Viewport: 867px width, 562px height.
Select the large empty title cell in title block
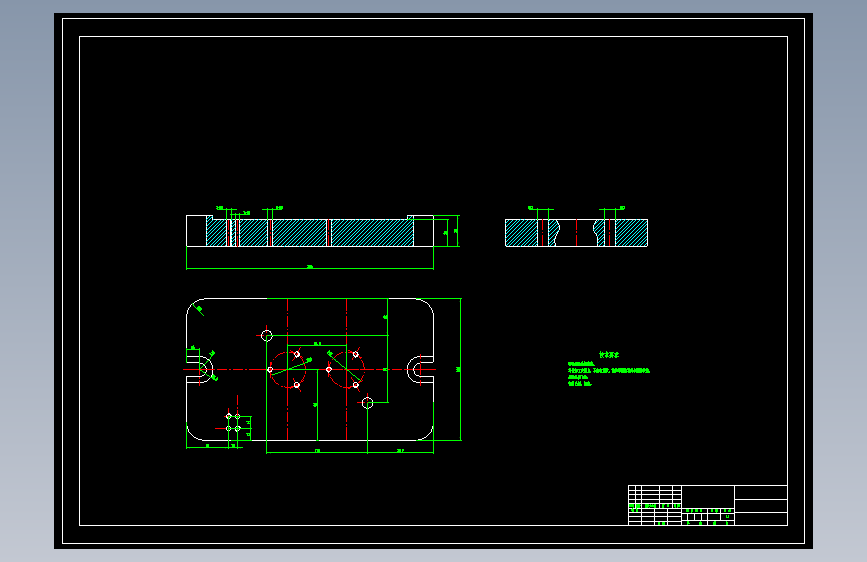tap(708, 496)
